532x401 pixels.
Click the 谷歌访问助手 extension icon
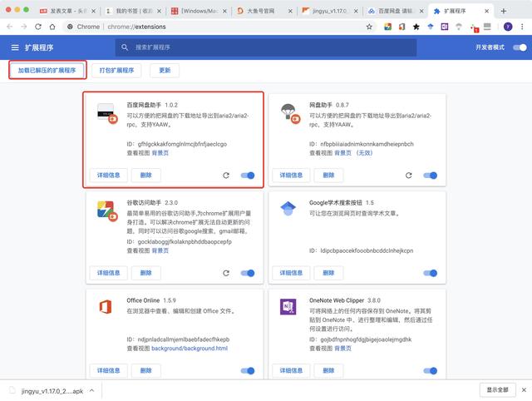coord(106,210)
